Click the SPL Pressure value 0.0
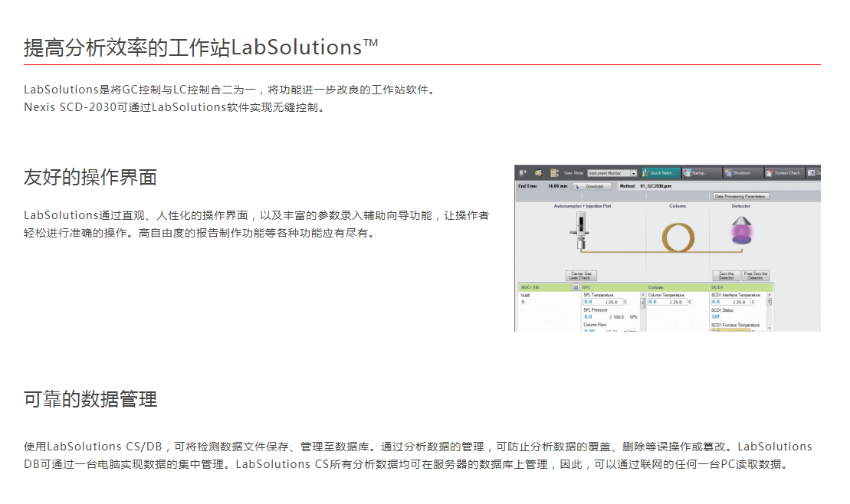The image size is (850, 504). 588,316
